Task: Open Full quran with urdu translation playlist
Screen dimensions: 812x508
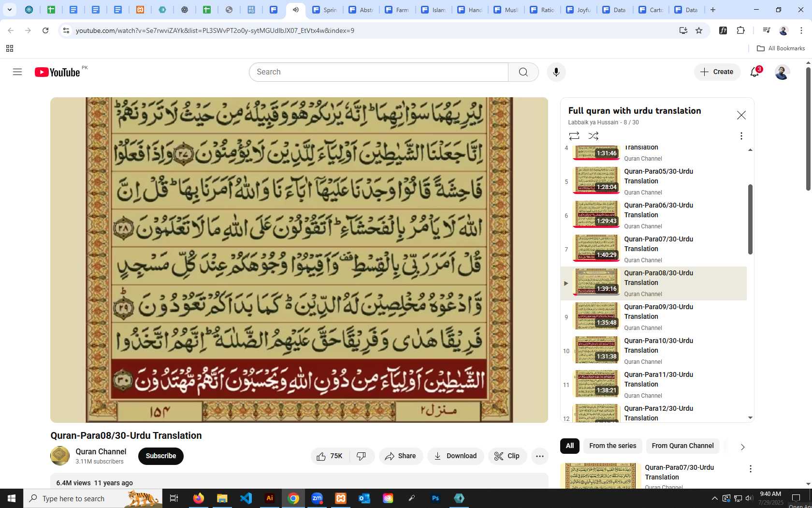Action: tap(635, 111)
